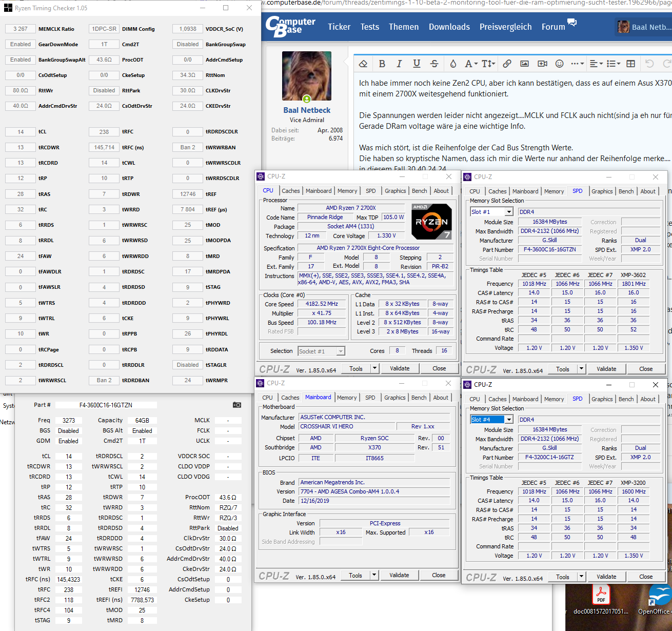Toggle italic in forum editor
672x631 pixels.
pos(399,64)
